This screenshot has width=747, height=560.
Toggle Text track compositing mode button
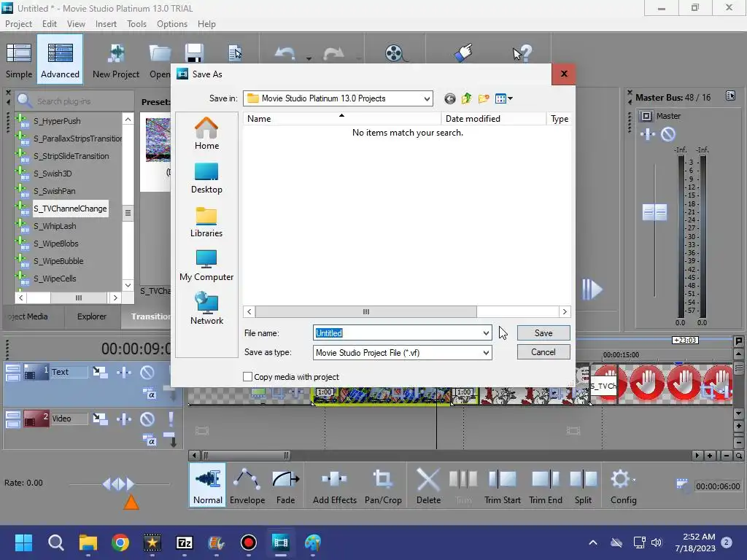click(x=149, y=394)
